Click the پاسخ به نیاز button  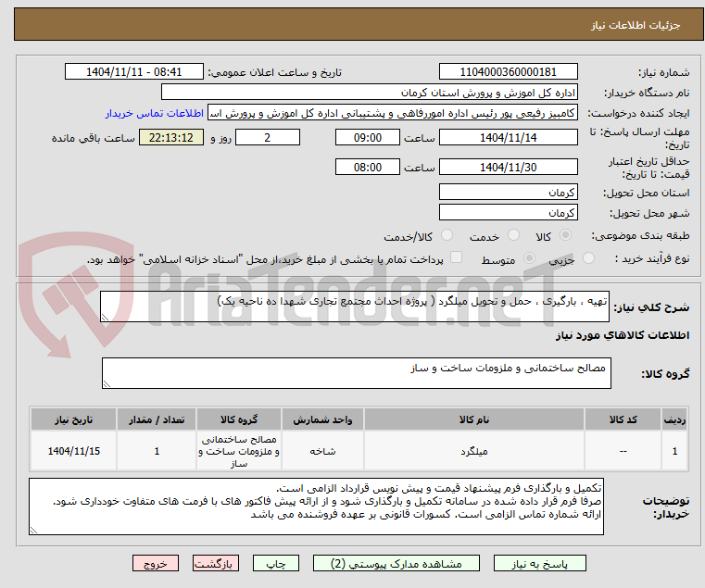pyautogui.click(x=539, y=563)
